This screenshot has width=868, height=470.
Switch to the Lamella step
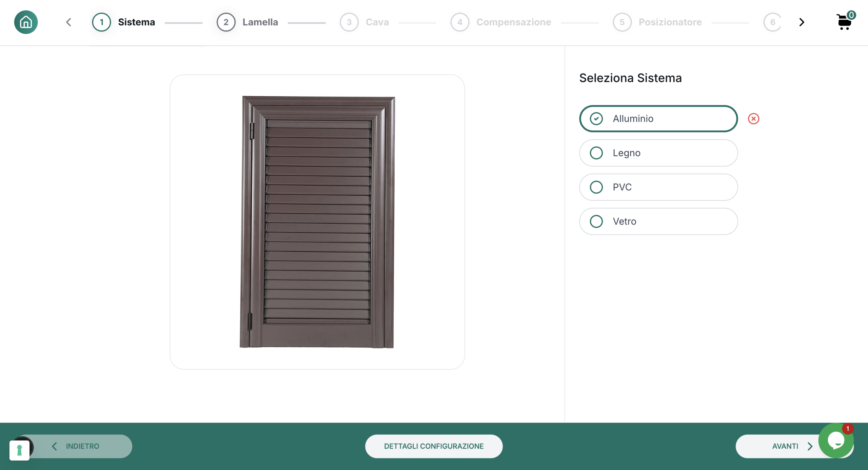point(260,22)
